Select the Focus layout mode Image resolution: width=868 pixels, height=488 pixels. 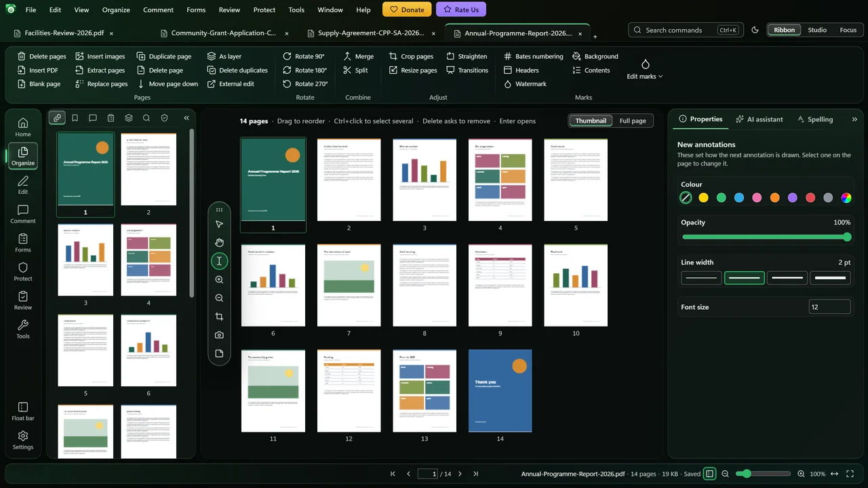pyautogui.click(x=848, y=30)
